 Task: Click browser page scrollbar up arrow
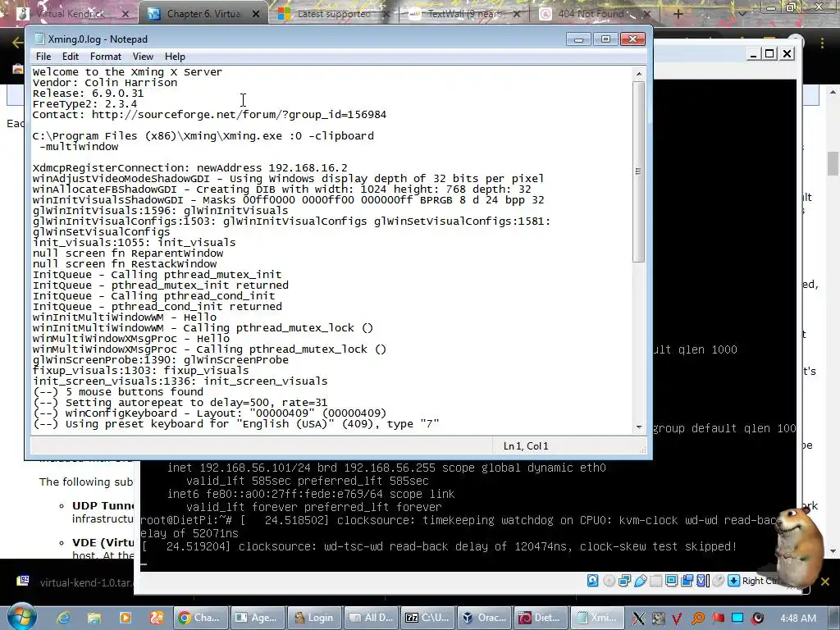(833, 92)
